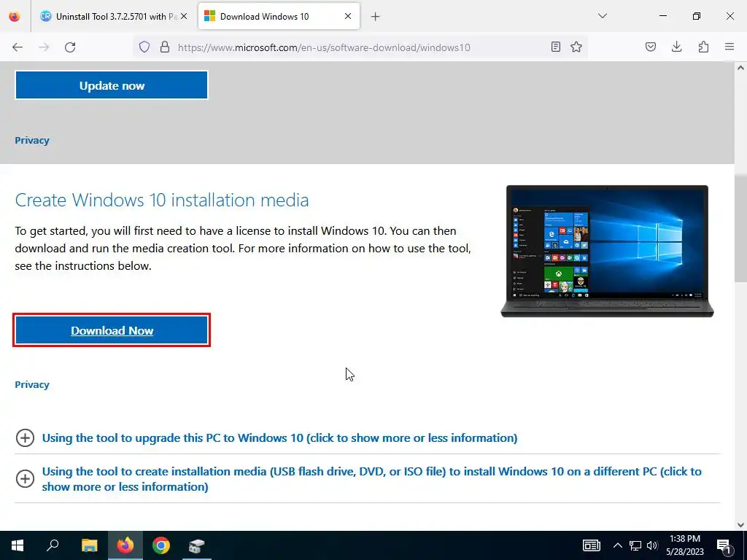Open the clock showing 1:38 PM
Viewport: 747px width, 560px height.
point(684,545)
